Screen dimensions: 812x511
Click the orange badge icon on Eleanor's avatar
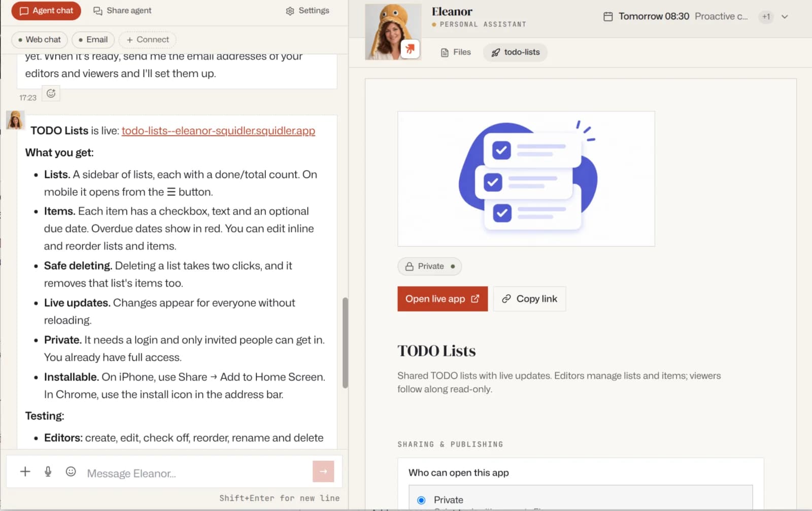(x=410, y=49)
